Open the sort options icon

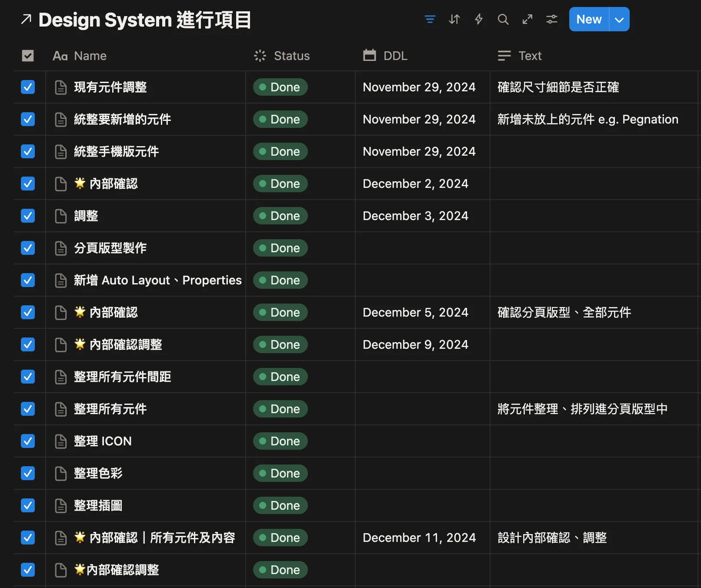pyautogui.click(x=454, y=20)
